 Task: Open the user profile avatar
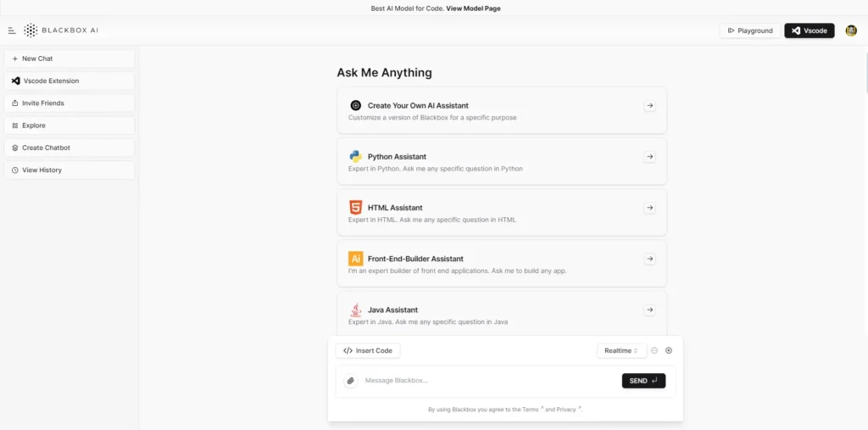pos(851,31)
